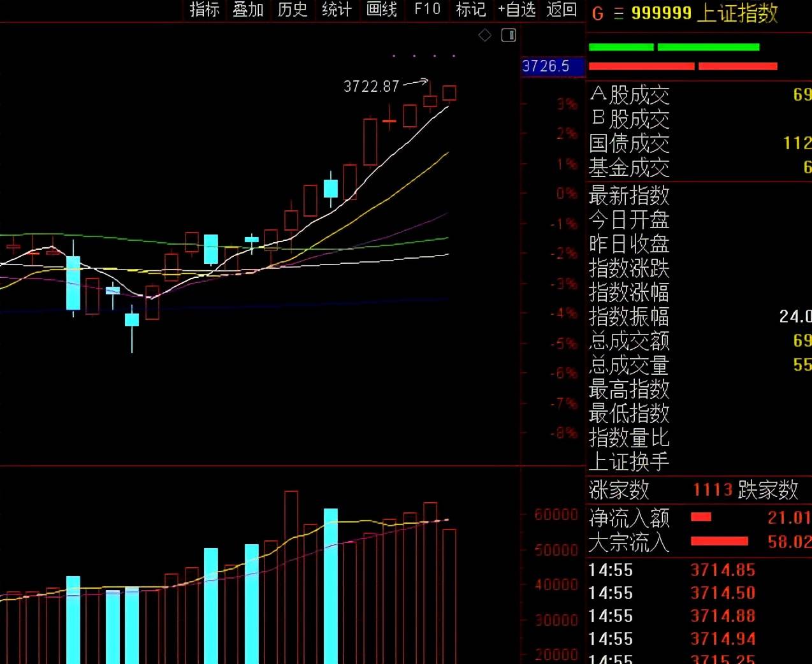Click the 上证指数 title name
Screen dimensions: 812x664
[x=737, y=13]
